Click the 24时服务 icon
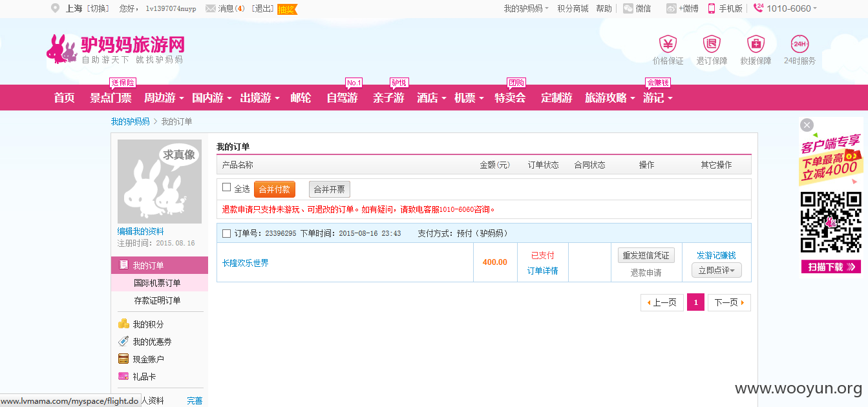This screenshot has width=868, height=407. click(x=799, y=44)
